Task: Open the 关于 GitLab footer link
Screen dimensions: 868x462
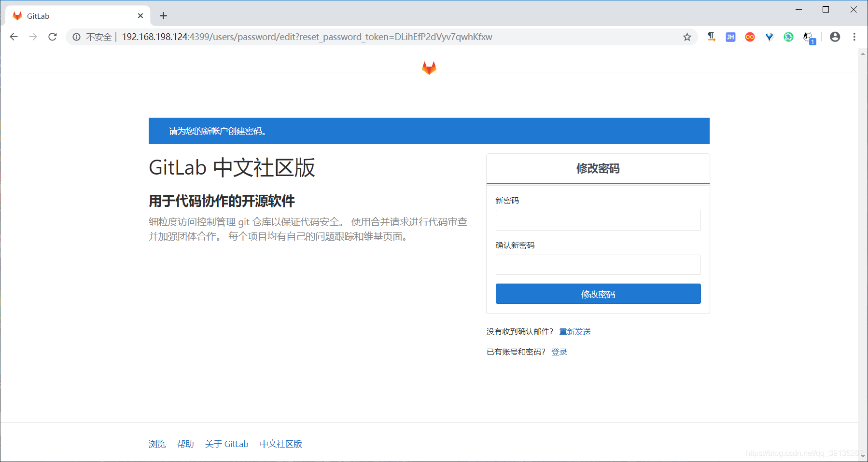Action: tap(226, 444)
